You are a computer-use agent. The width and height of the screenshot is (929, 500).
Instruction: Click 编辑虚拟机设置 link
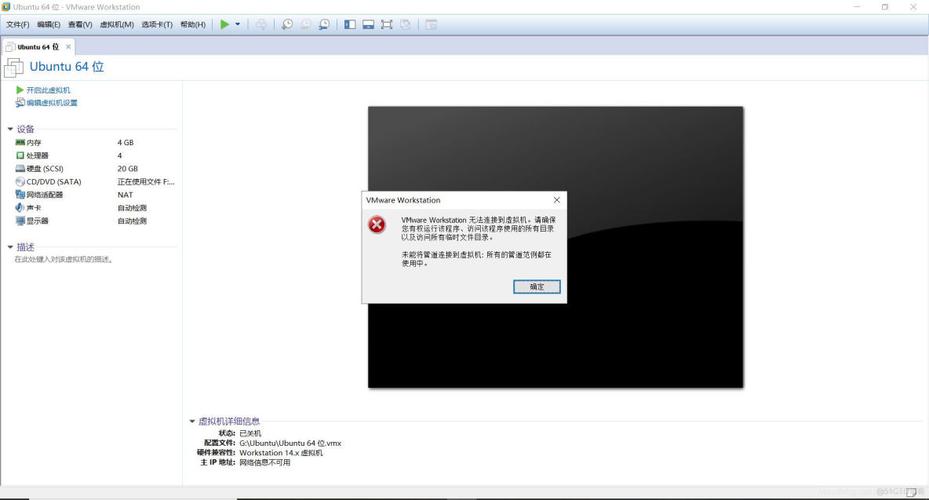pyautogui.click(x=52, y=102)
